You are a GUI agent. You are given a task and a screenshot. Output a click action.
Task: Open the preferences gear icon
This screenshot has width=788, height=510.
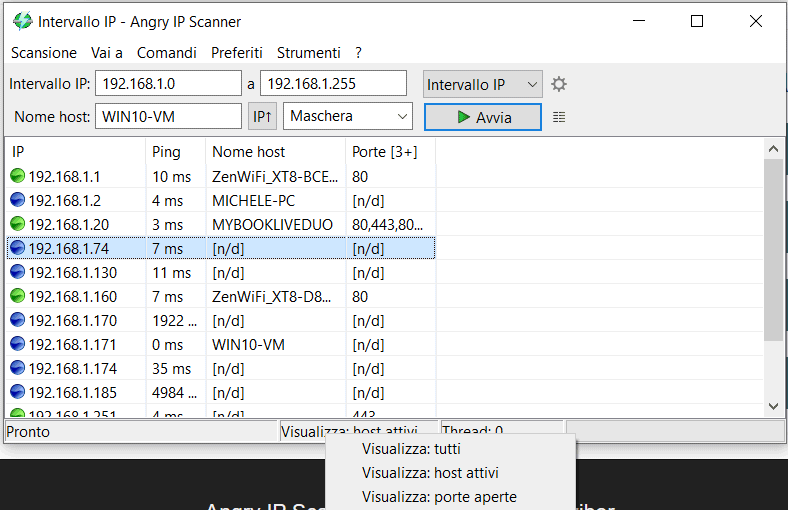559,84
